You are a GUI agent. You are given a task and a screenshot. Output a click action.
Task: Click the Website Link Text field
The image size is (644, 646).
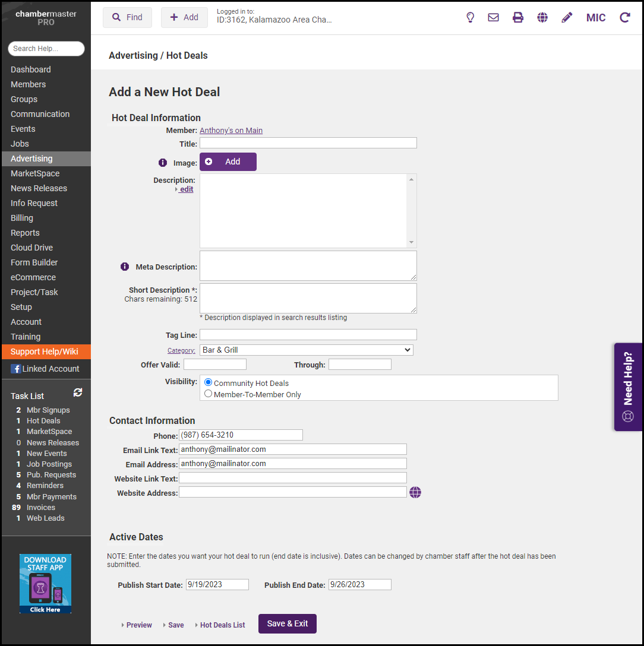tap(293, 478)
